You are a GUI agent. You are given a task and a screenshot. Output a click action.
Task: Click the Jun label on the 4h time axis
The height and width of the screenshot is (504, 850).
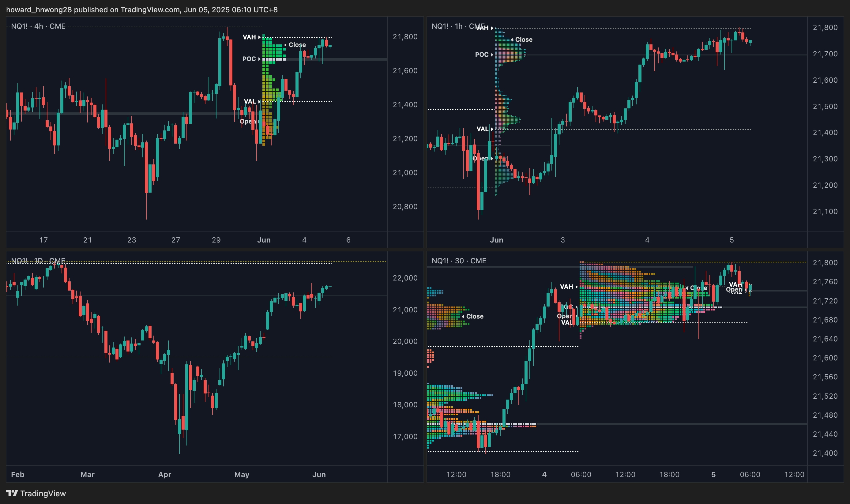pyautogui.click(x=264, y=240)
